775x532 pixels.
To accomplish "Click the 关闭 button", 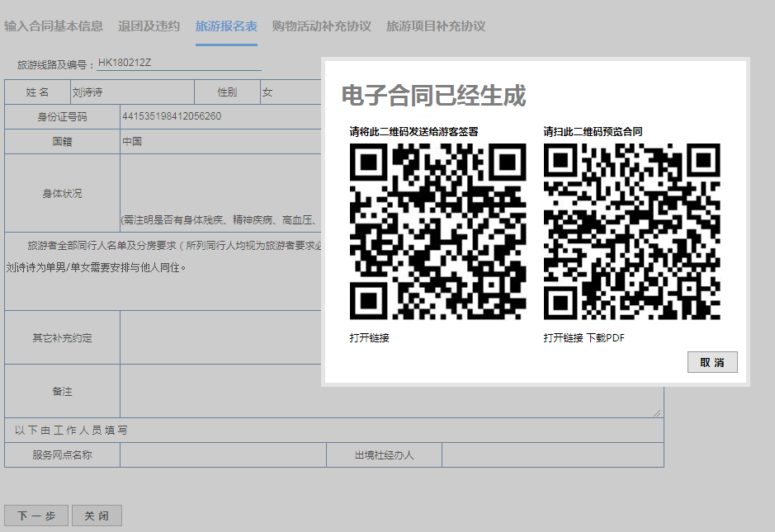I will click(x=97, y=516).
